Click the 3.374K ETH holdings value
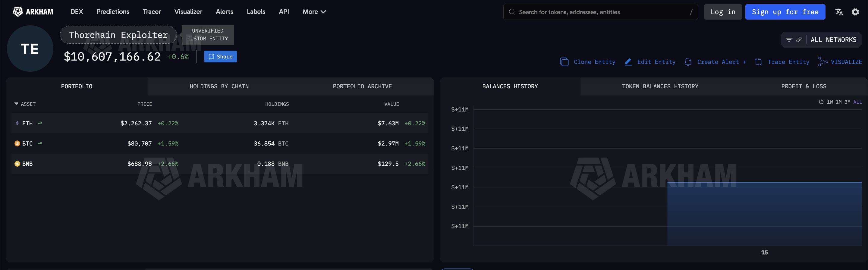868x270 pixels. (271, 123)
